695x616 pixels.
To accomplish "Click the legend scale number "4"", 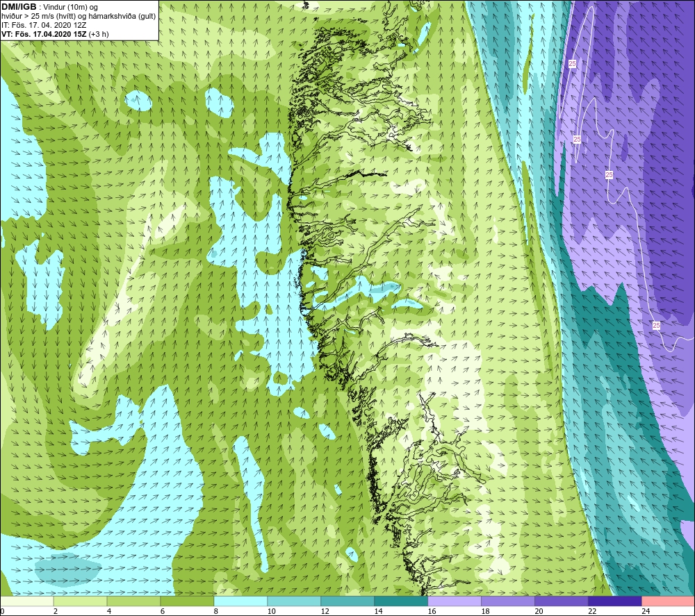I will pyautogui.click(x=109, y=611).
